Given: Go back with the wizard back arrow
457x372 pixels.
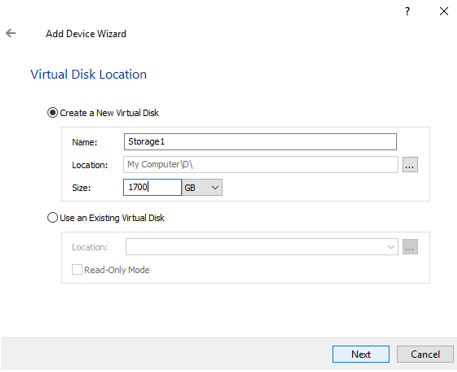Looking at the screenshot, I should tap(11, 33).
